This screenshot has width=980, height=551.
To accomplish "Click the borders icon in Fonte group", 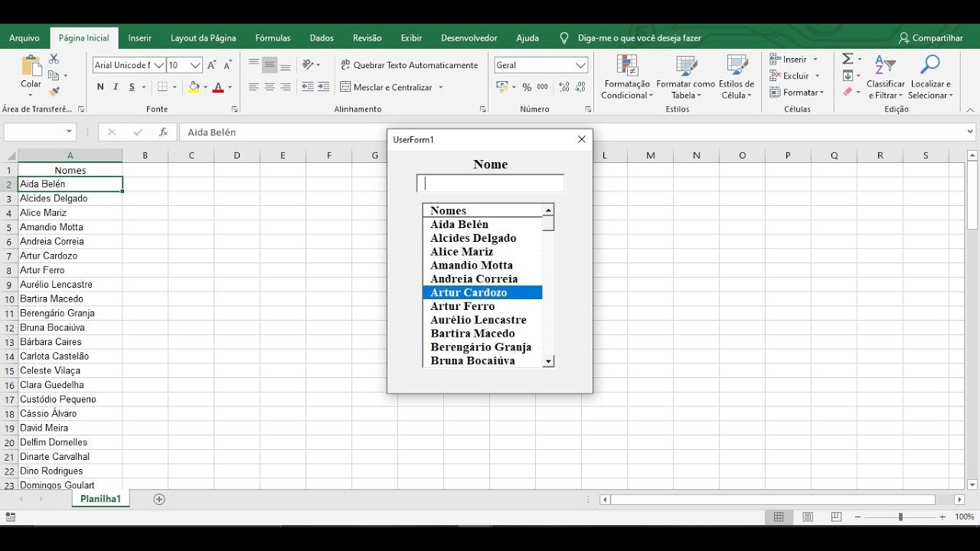I will click(x=162, y=87).
